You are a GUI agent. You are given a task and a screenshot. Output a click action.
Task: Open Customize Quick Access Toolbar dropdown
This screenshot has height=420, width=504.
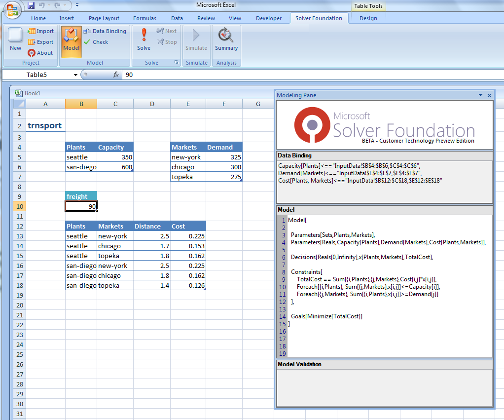pos(77,5)
